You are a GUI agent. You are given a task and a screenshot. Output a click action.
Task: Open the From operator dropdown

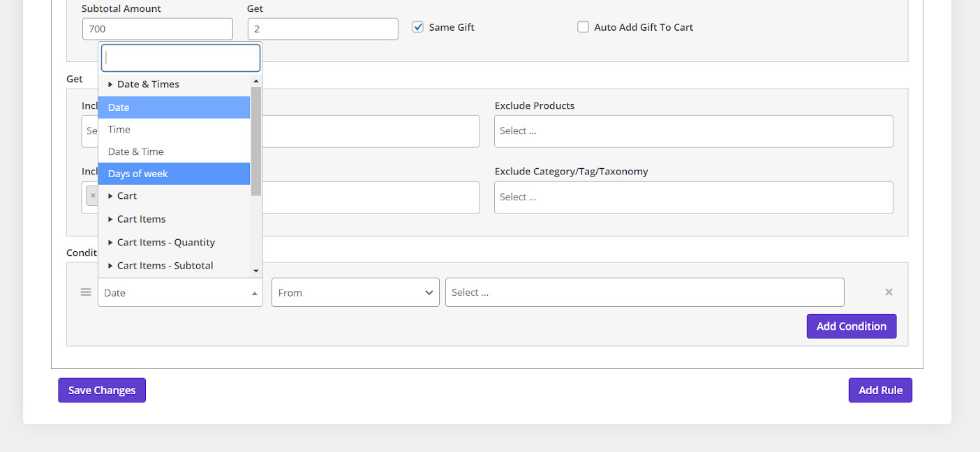[355, 292]
